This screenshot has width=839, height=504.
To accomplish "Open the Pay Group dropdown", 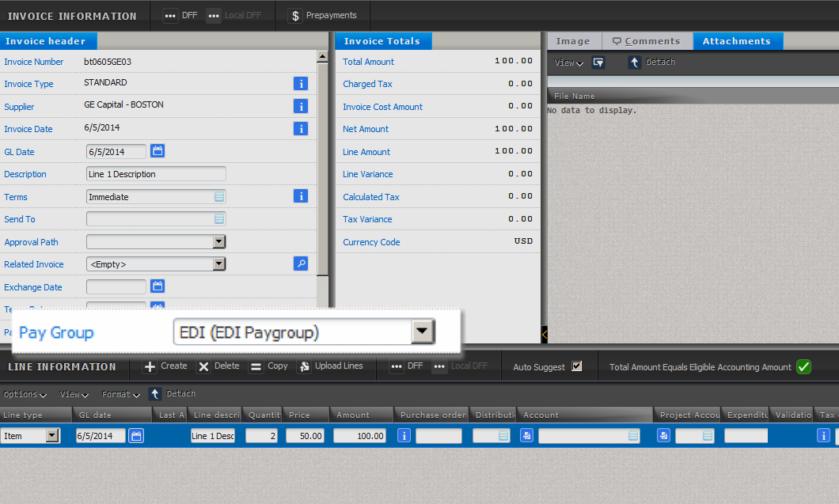I will coord(423,332).
